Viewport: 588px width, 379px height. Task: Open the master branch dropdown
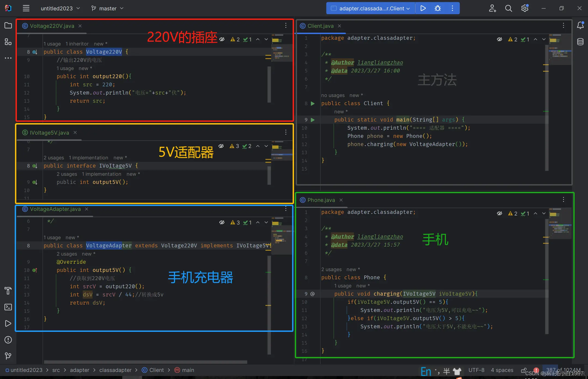coord(107,8)
